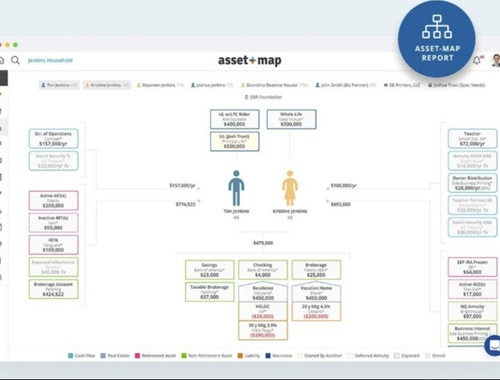Open the Expected Inheritance card
This screenshot has width=500, height=380.
(53, 267)
